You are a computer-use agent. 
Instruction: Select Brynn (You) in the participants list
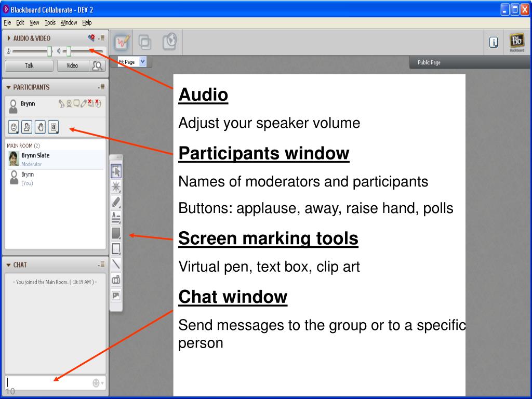[55, 178]
